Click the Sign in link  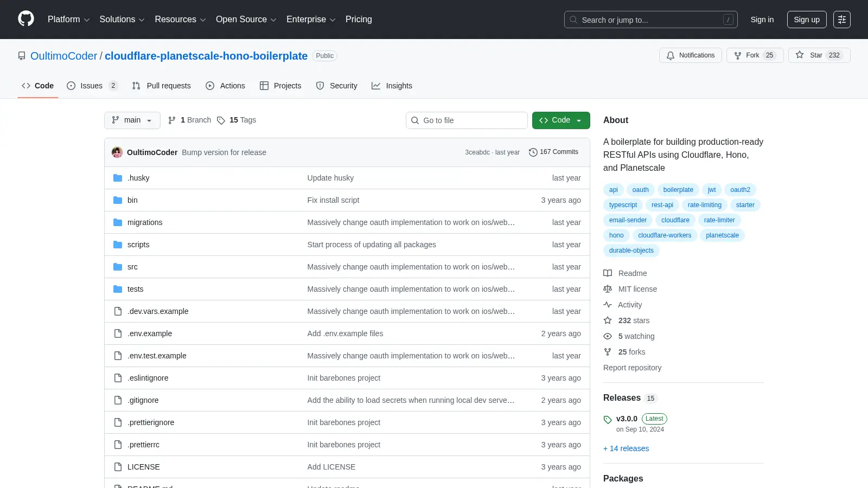pos(762,20)
